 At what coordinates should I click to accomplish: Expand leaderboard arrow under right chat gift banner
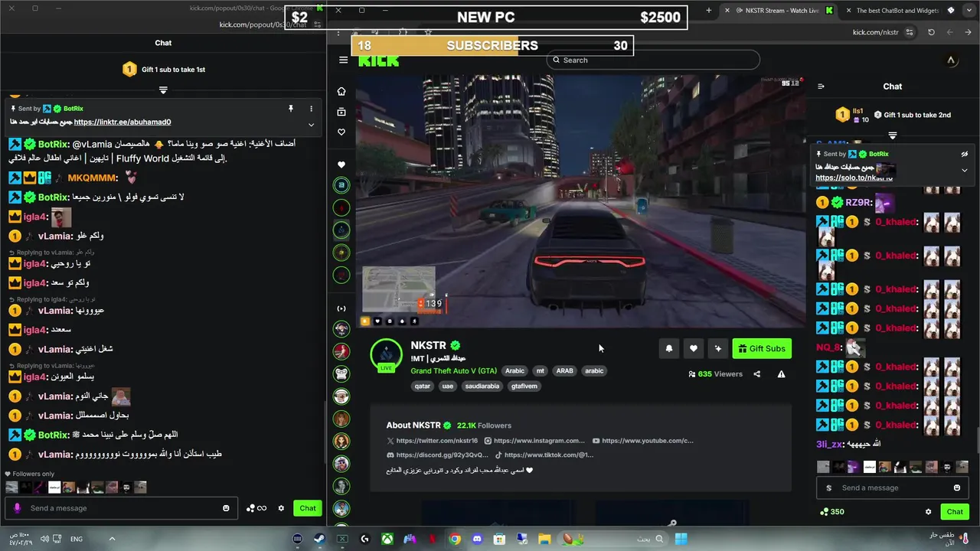click(892, 135)
